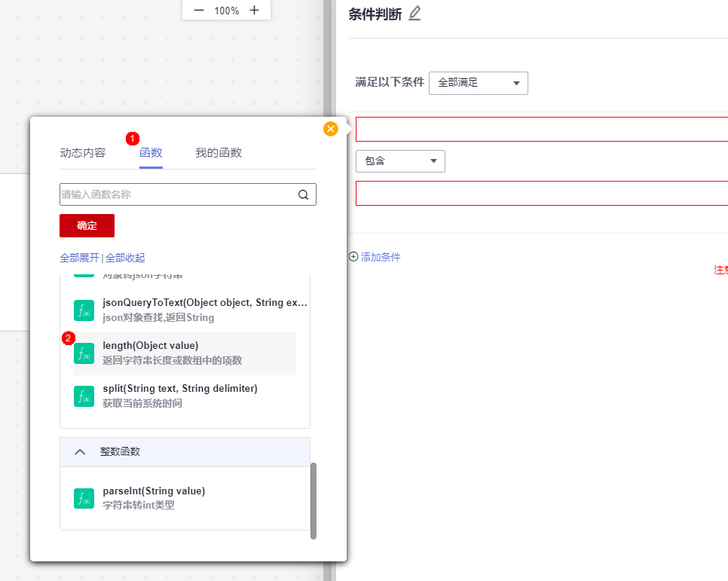Image resolution: width=728 pixels, height=581 pixels.
Task: Click the 满足以下条件 label
Action: coord(390,82)
